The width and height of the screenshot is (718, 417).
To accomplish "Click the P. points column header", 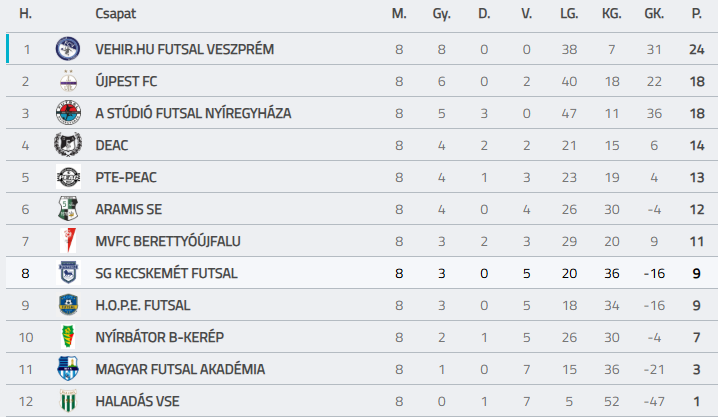I will point(696,15).
